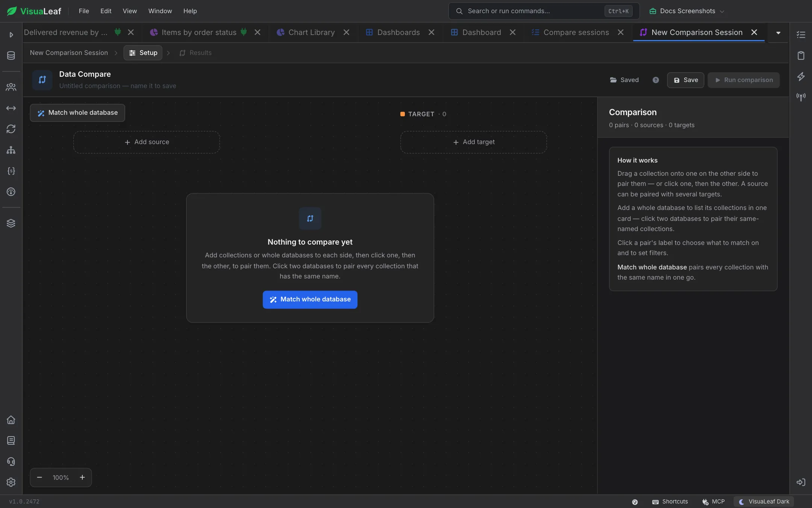
Task: Open the headset support sidebar icon
Action: click(11, 461)
